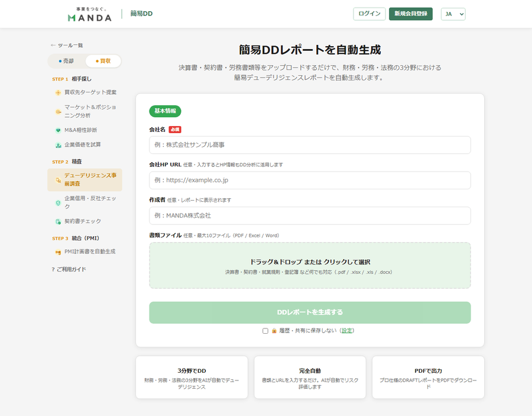Open 企業価値を試算 menu item
532x416 pixels.
[85, 145]
